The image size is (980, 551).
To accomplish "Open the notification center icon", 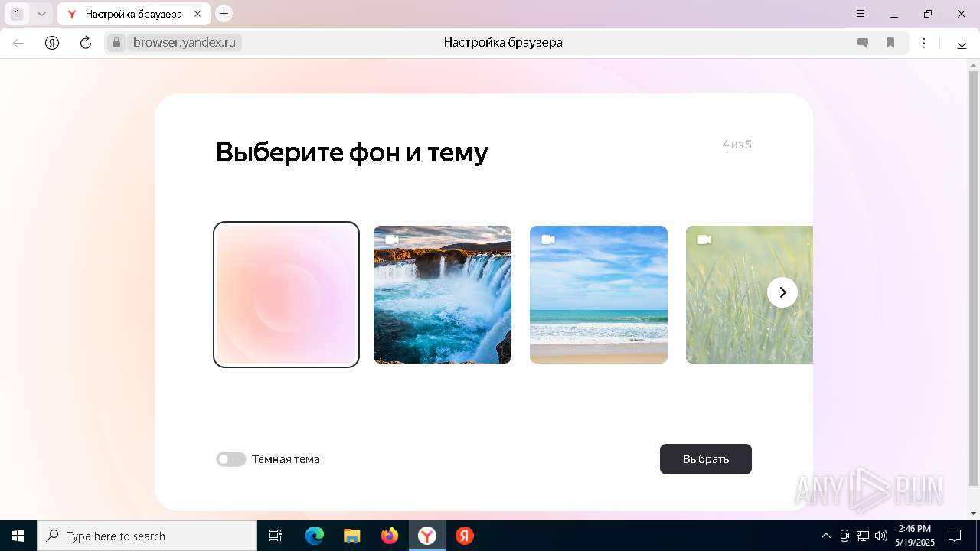I will tap(955, 536).
